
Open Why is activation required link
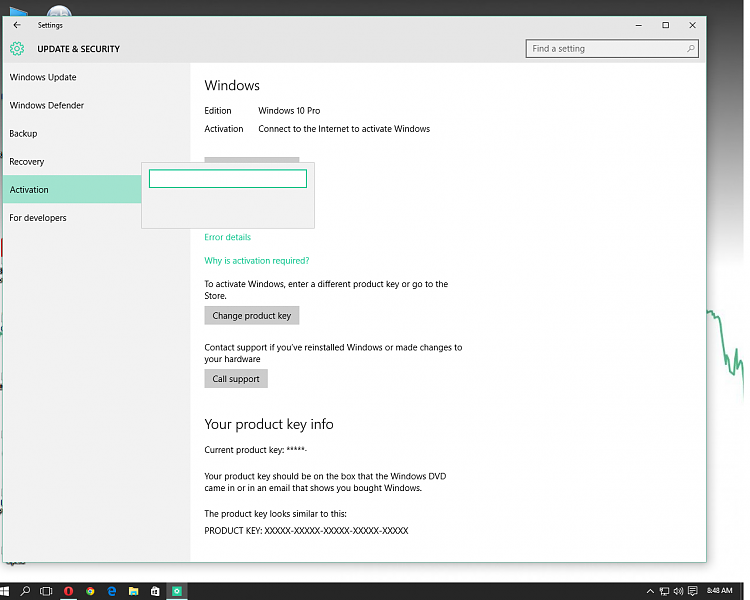pyautogui.click(x=256, y=261)
